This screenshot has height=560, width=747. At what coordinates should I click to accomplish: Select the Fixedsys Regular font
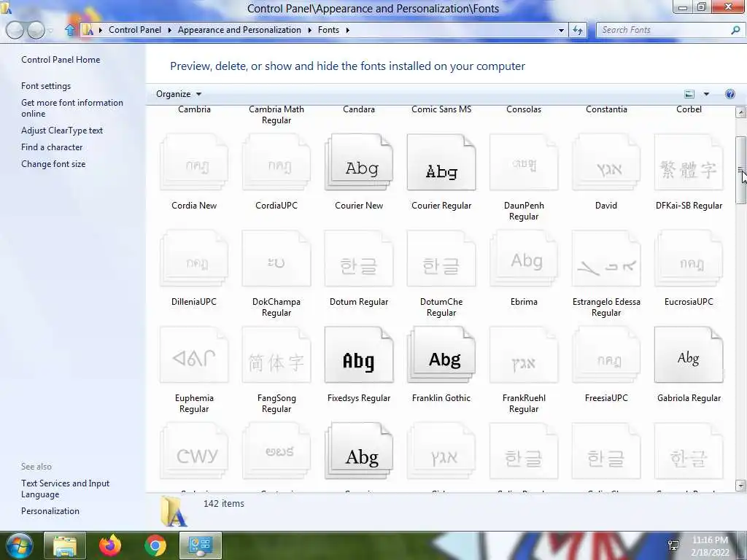pyautogui.click(x=359, y=355)
